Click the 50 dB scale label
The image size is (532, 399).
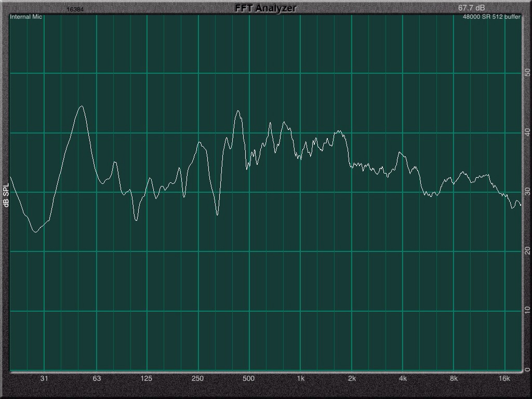[527, 73]
